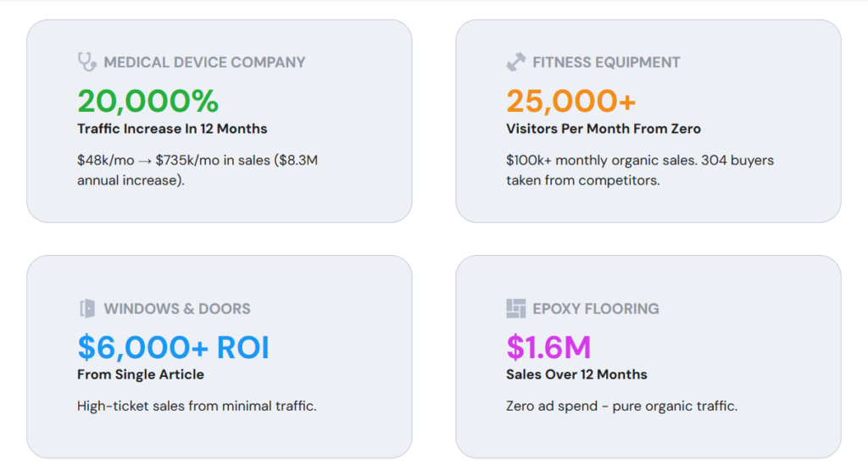
Task: Click the From Single Article subtitle
Action: click(x=141, y=374)
